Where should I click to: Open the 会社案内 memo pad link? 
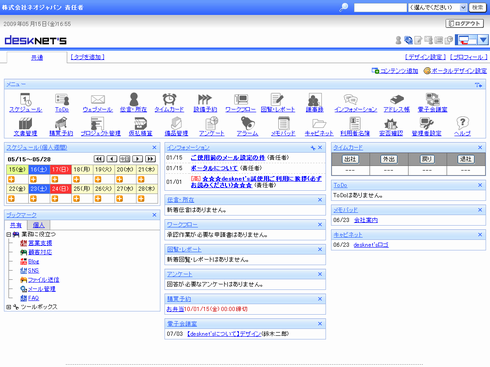pos(366,220)
